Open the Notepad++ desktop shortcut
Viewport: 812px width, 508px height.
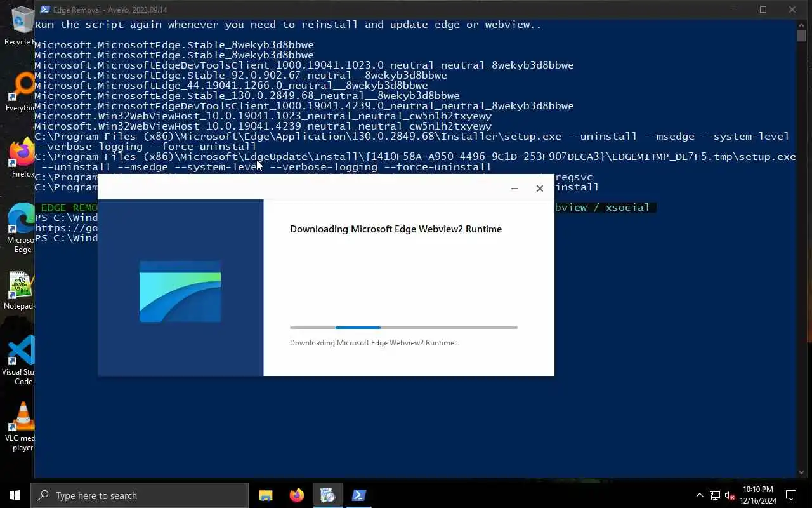tap(20, 291)
